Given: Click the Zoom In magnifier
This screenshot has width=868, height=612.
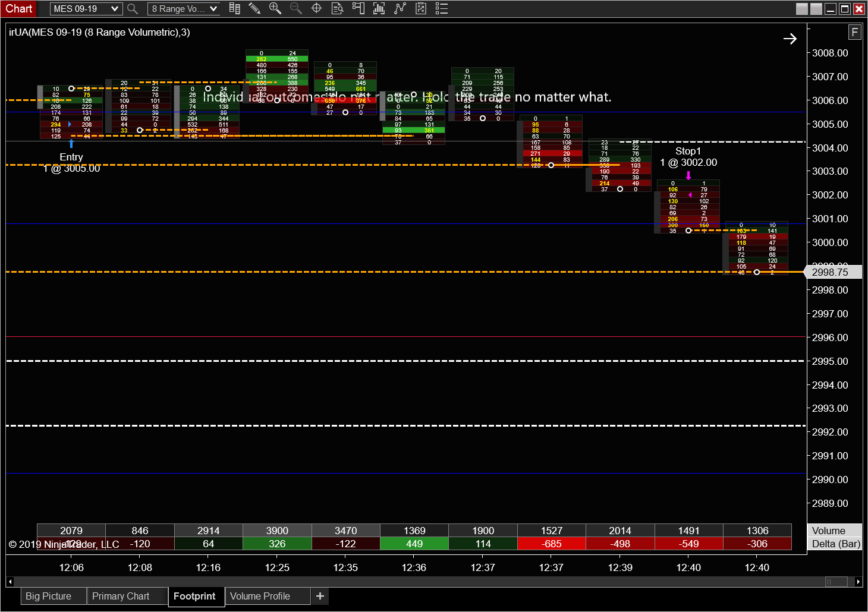Looking at the screenshot, I should coord(275,8).
